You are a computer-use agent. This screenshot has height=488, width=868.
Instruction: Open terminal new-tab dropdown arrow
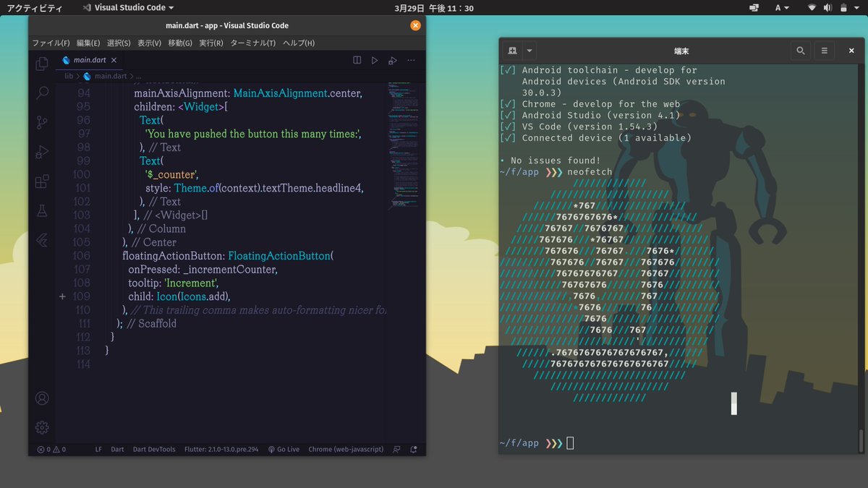coord(530,51)
